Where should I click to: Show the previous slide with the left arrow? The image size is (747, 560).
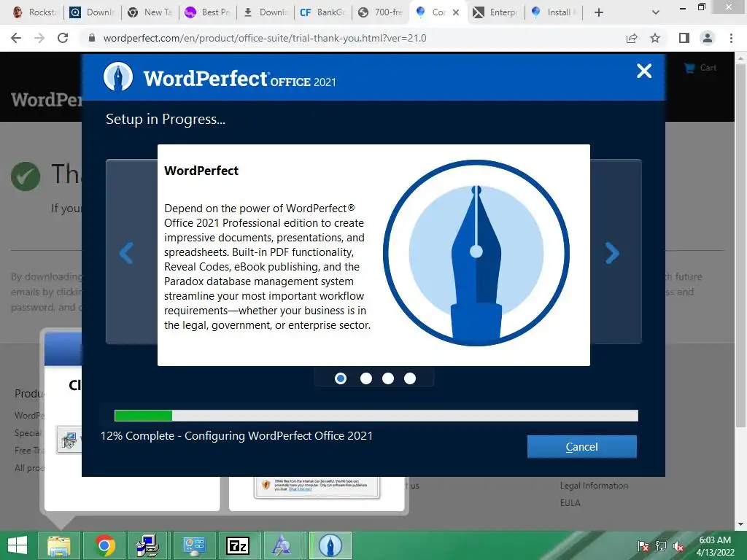point(126,253)
